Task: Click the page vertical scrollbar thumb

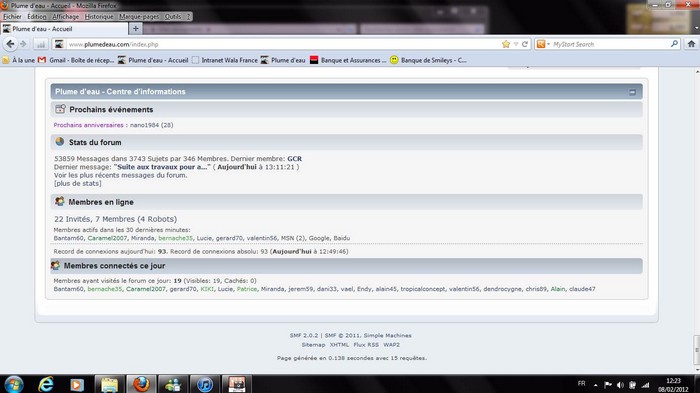Action: [x=696, y=349]
